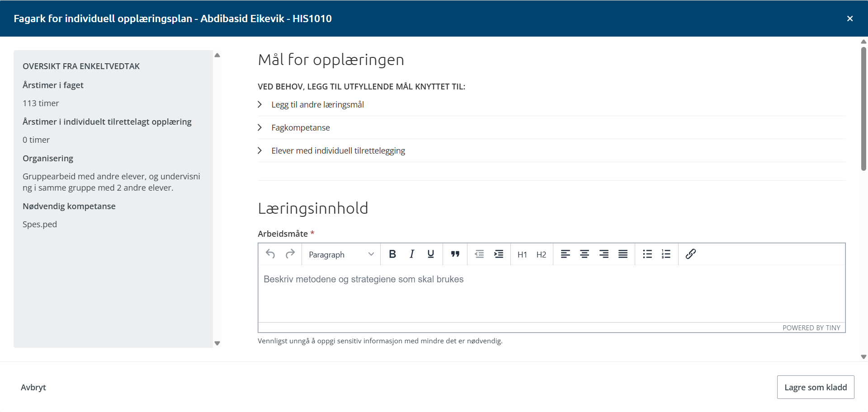This screenshot has width=868, height=412.
Task: Toggle bold formatting
Action: click(x=392, y=254)
